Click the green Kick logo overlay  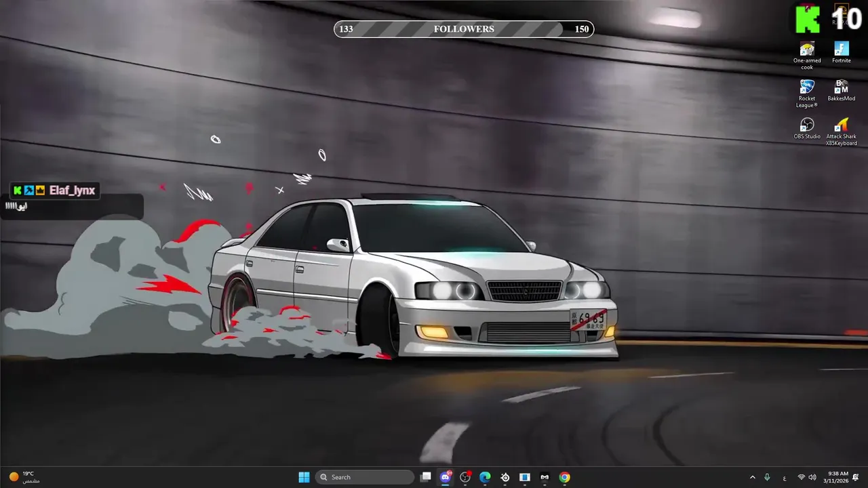[x=808, y=19]
